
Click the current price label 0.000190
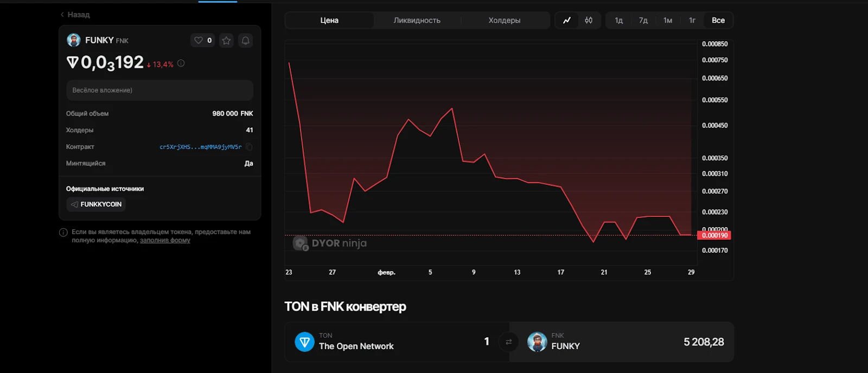[x=714, y=235]
